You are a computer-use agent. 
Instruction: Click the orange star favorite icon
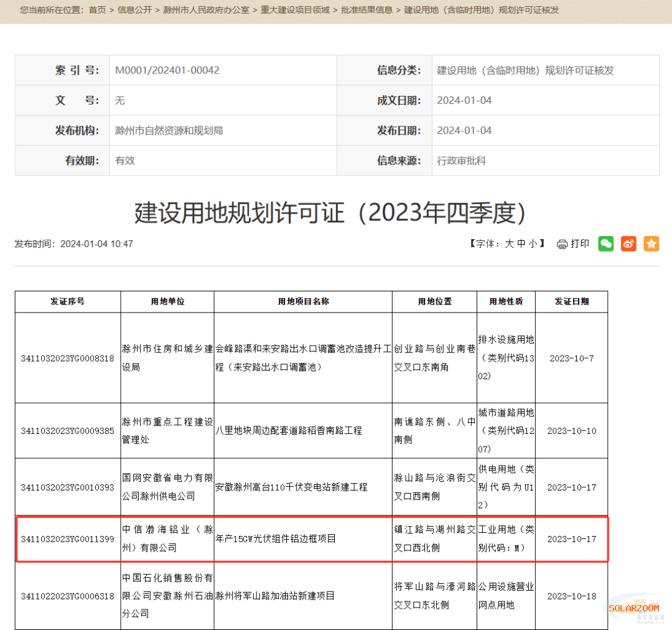pyautogui.click(x=651, y=244)
